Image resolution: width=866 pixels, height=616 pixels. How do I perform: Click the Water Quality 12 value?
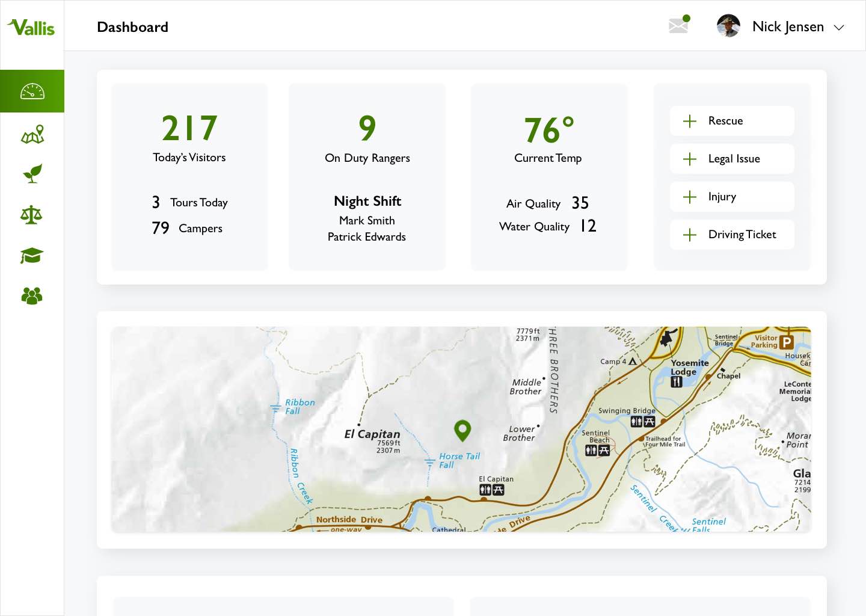[588, 226]
